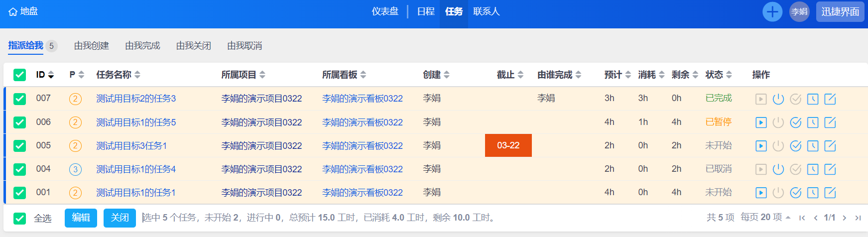Screen dimensions: 868x237
Task: Start task 006 with play icon
Action: point(761,122)
